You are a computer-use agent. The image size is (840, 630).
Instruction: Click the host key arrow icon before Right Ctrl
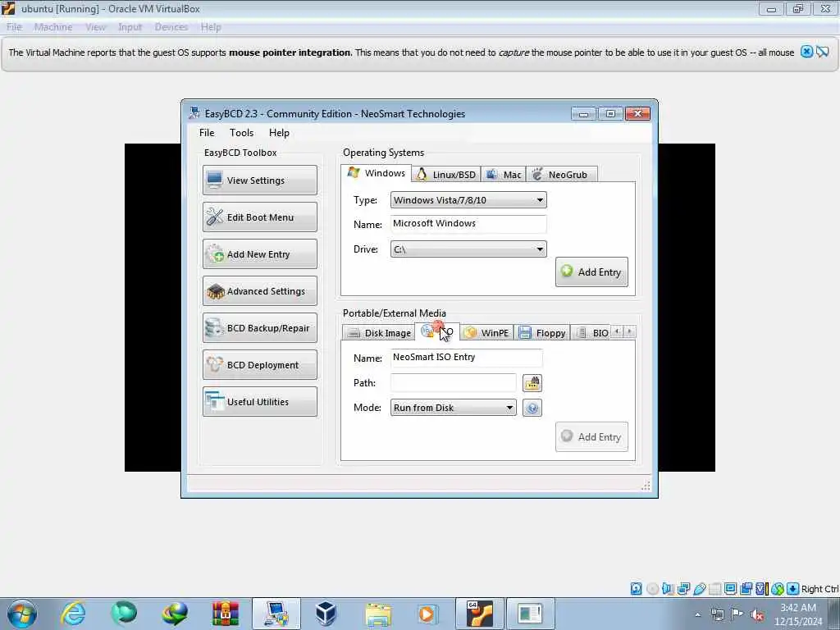pyautogui.click(x=793, y=589)
